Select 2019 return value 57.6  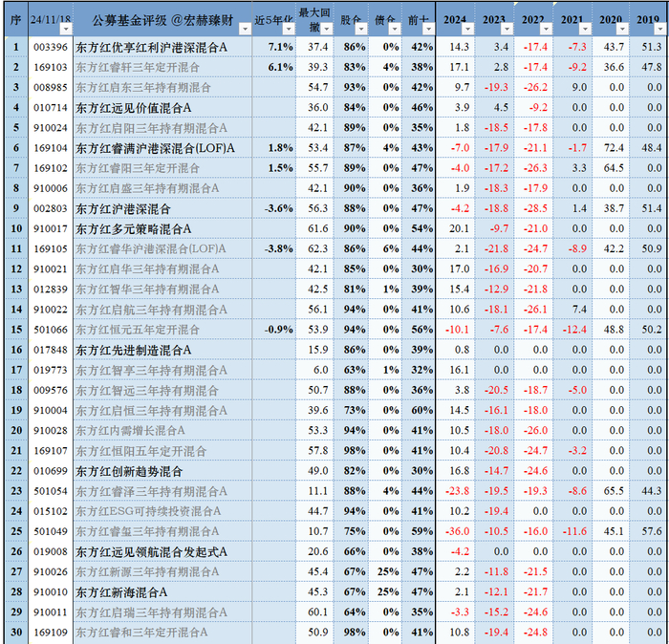coord(652,532)
